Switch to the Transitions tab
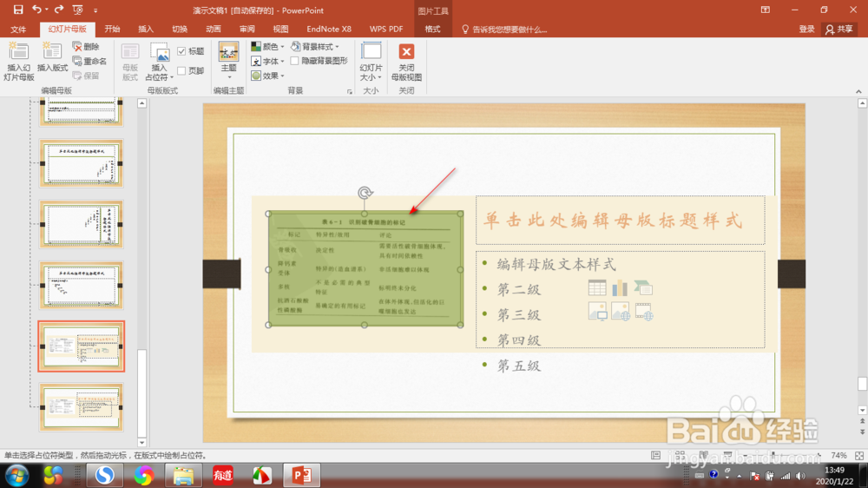868x488 pixels. (180, 30)
